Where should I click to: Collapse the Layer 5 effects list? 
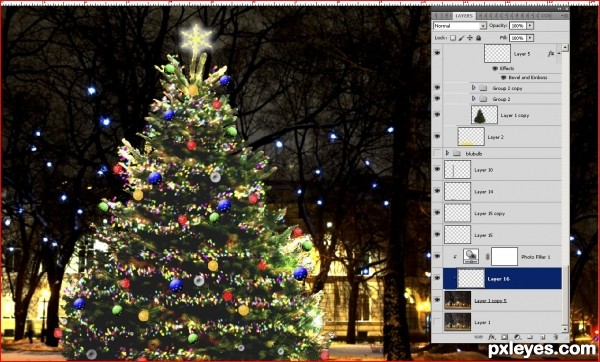tap(559, 54)
